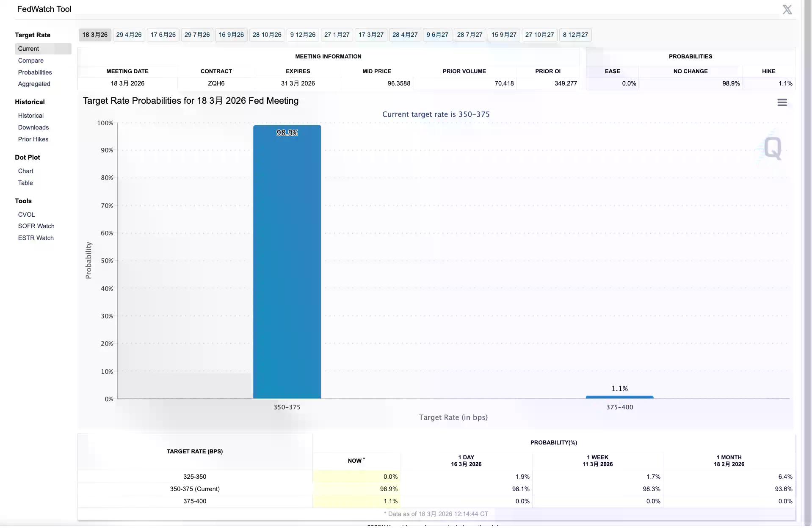The height and width of the screenshot is (530, 812).
Task: Click the X (Twitter) share icon
Action: 787,9
